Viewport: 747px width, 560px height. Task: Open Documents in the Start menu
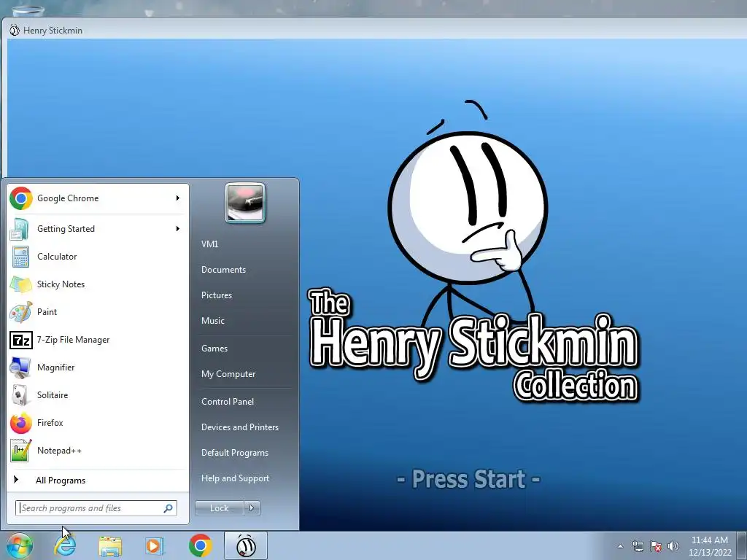click(223, 270)
